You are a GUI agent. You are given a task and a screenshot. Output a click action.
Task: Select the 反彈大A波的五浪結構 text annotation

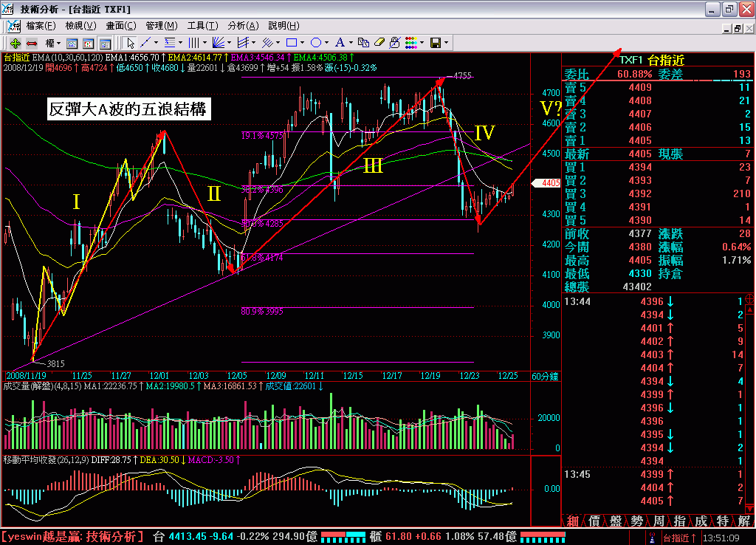tap(128, 109)
